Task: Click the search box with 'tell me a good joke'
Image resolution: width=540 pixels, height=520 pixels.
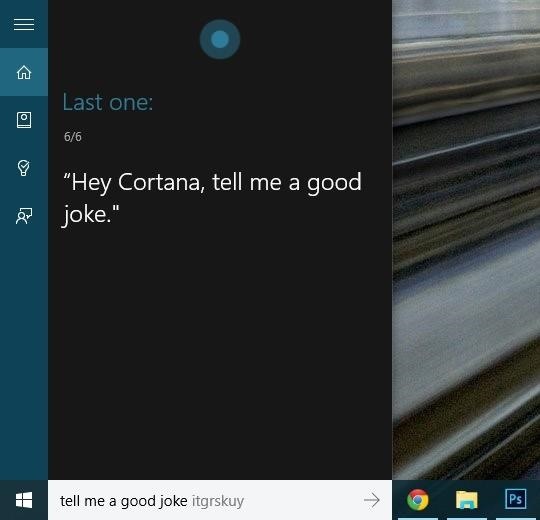Action: click(x=220, y=500)
